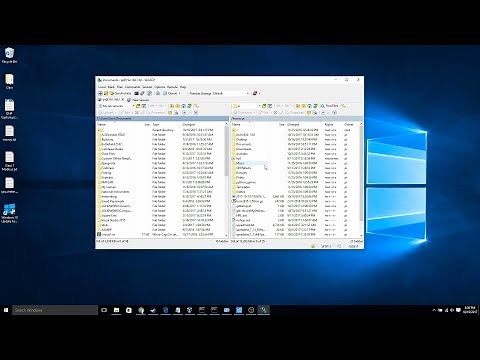Open the Mark menu
Viewport: 480px width, 360px height.
pyautogui.click(x=111, y=87)
